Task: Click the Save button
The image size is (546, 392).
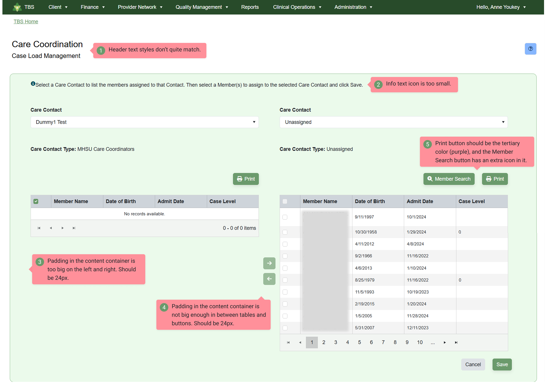Action: [x=502, y=365]
